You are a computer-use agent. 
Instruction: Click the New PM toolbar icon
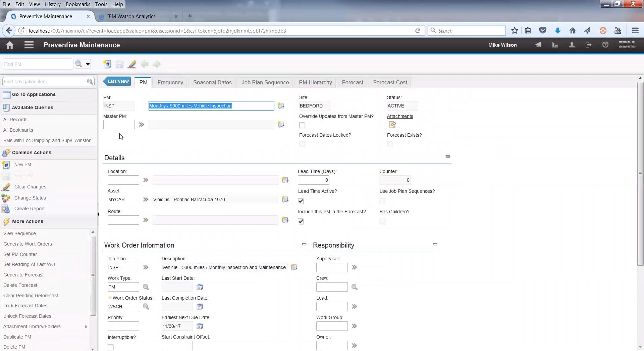coord(107,64)
